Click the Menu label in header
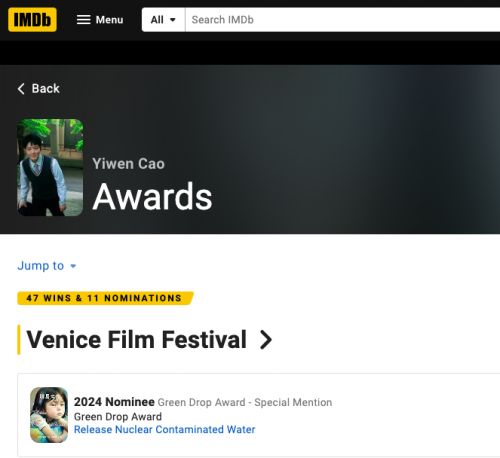500x458 pixels. tap(109, 20)
